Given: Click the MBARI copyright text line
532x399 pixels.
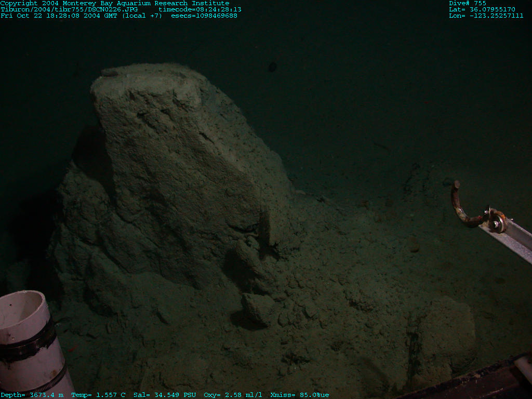Looking at the screenshot, I should [115, 3].
